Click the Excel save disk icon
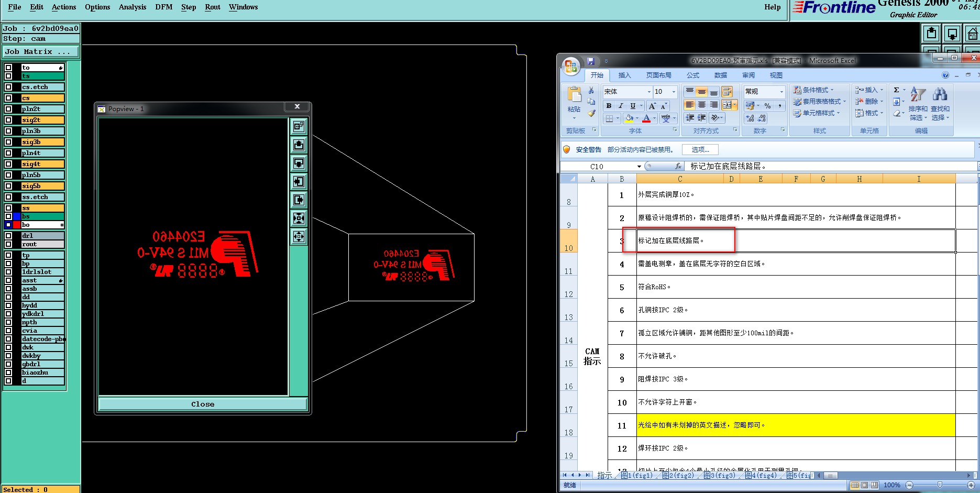The width and height of the screenshot is (980, 493). click(x=590, y=61)
